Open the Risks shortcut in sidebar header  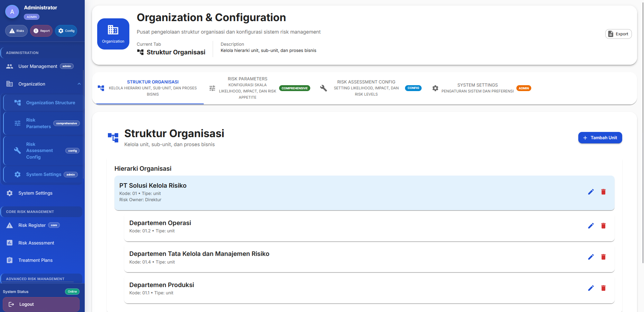click(16, 31)
